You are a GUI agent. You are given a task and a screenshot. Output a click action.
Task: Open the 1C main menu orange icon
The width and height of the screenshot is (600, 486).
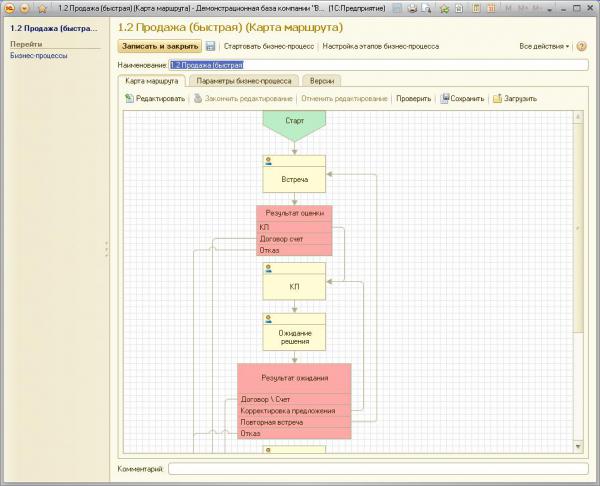point(9,8)
